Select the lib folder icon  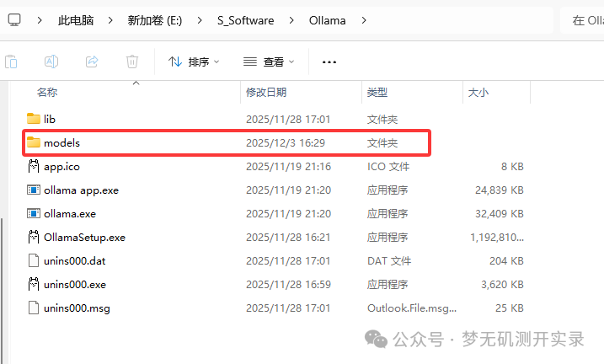click(34, 119)
